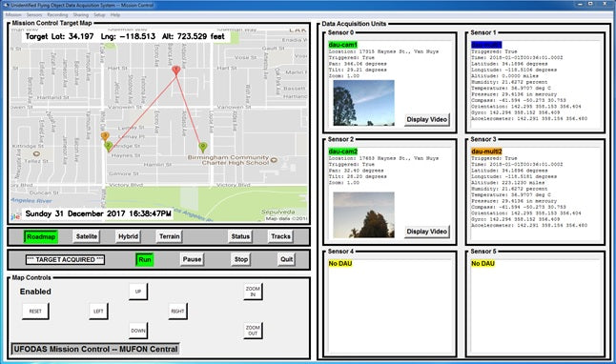Click the green marker near Kittridge St
The image size is (616, 364).
(109, 147)
